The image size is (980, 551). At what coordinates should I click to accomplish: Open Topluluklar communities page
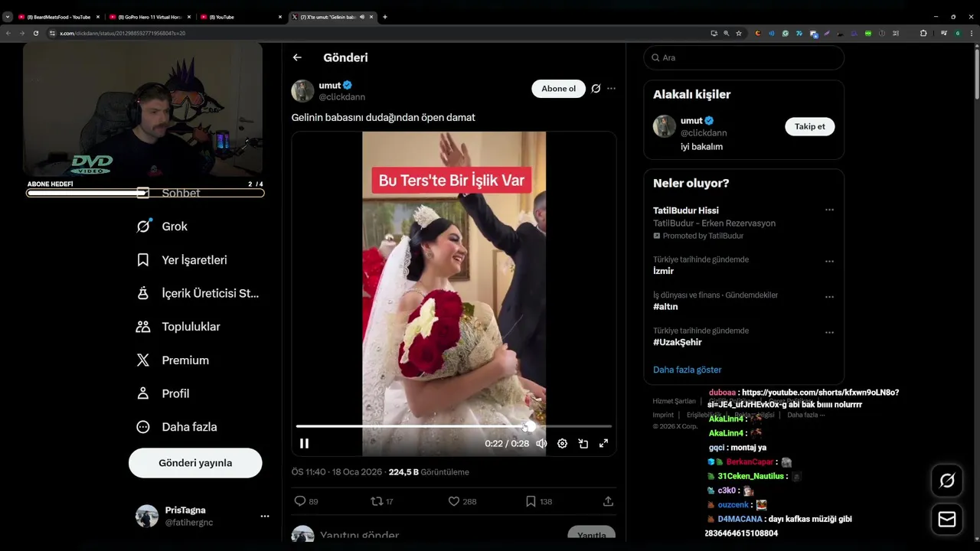178,327
